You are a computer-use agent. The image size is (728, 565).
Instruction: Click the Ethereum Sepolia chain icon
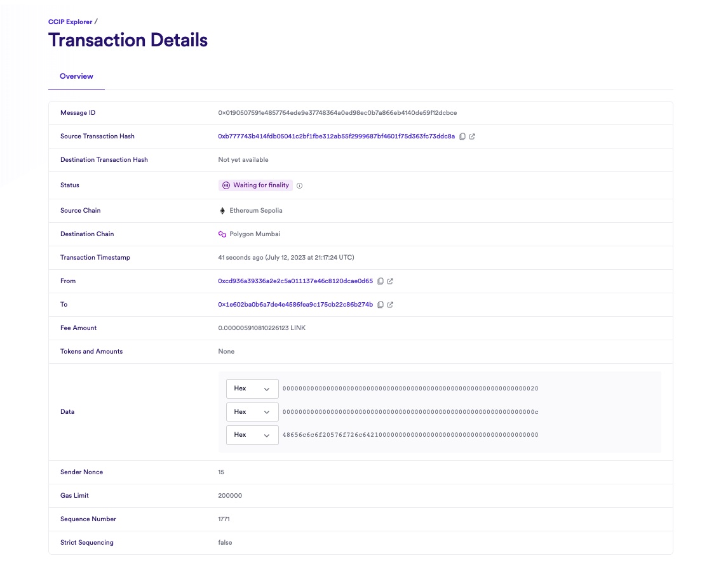click(222, 211)
